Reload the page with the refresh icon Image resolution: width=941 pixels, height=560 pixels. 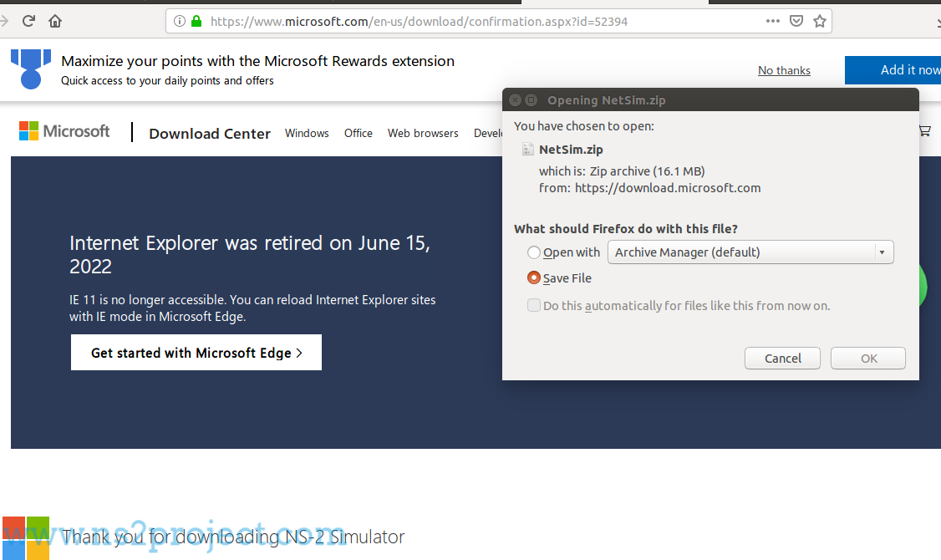tap(28, 21)
